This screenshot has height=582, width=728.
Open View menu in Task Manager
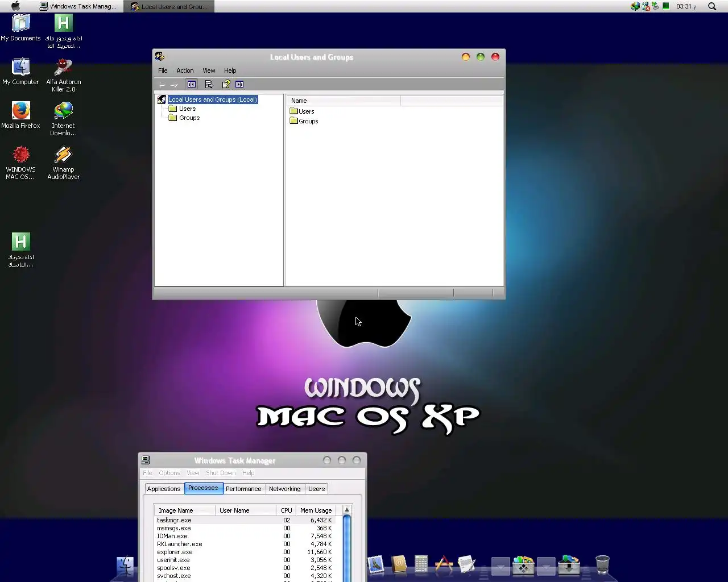(193, 473)
